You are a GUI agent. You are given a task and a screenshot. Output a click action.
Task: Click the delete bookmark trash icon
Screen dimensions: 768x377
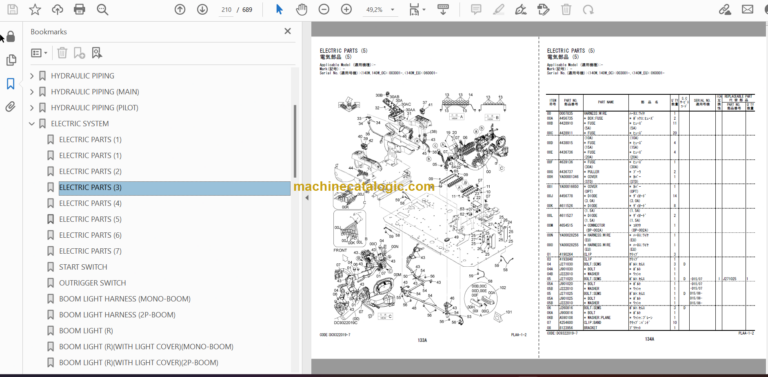tap(62, 53)
